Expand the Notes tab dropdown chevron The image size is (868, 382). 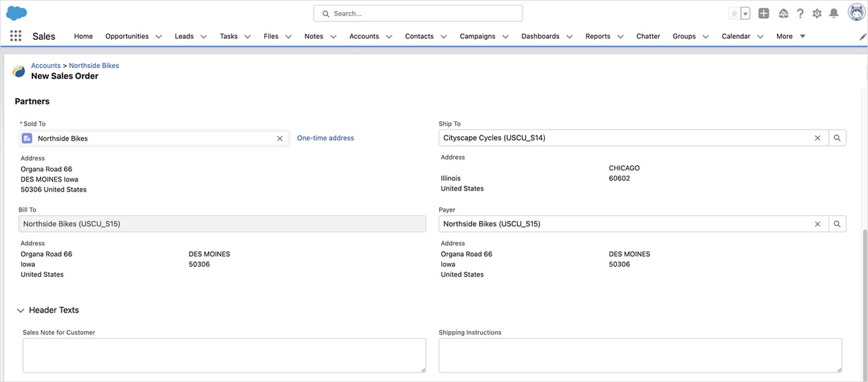pyautogui.click(x=333, y=37)
